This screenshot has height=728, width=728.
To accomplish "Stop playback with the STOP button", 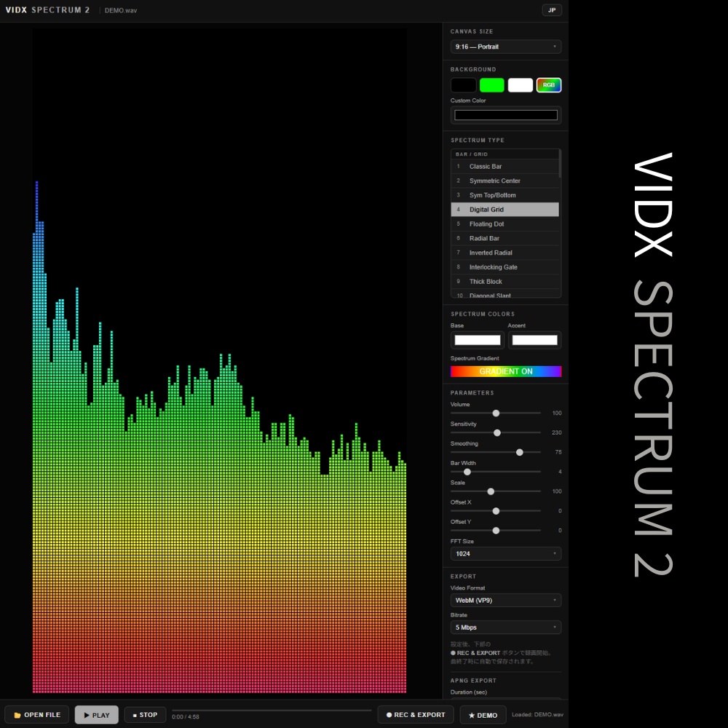I will pyautogui.click(x=145, y=715).
